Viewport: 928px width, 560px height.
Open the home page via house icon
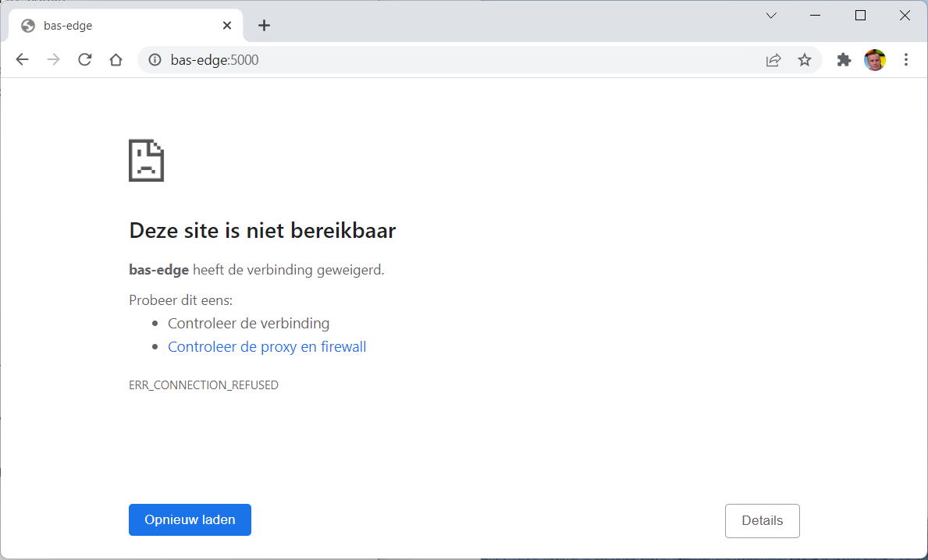116,60
